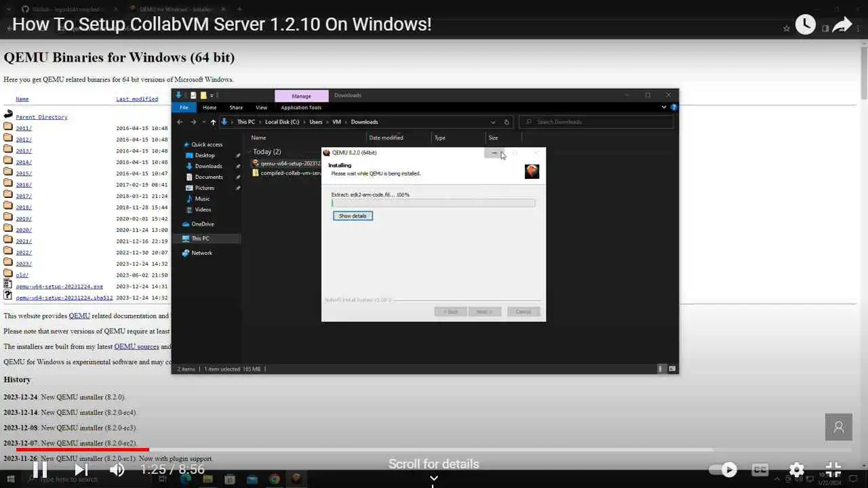Seek along the red video progress bar
Image resolution: width=868 pixels, height=488 pixels.
pos(83,449)
